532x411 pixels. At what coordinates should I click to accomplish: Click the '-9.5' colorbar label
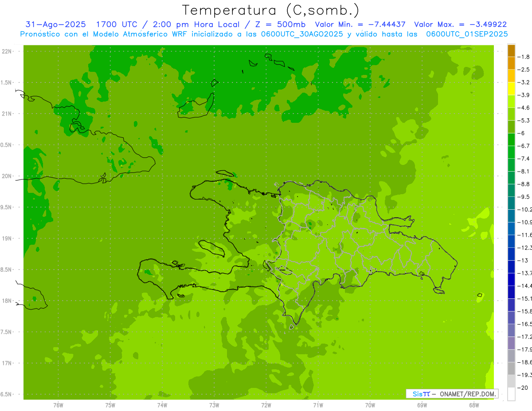524,197
